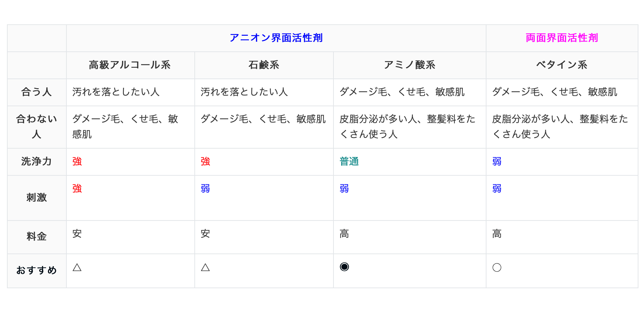Click the green 普通 cleansing power value
Screen dimensions: 644x316
pyautogui.click(x=349, y=161)
